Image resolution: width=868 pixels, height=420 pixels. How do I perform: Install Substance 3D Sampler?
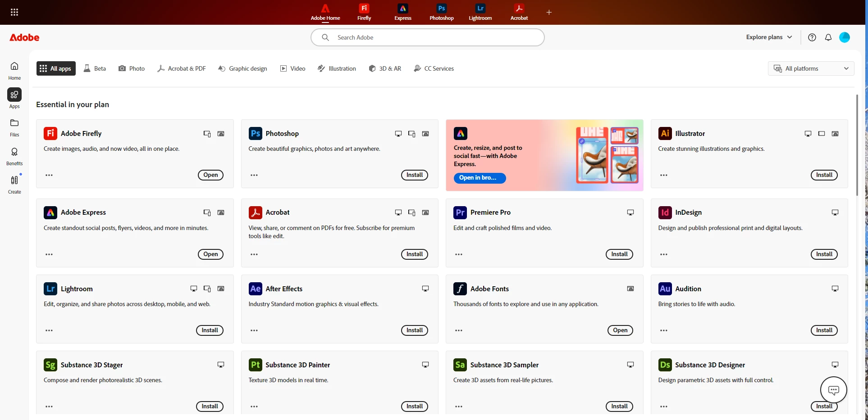click(x=619, y=406)
